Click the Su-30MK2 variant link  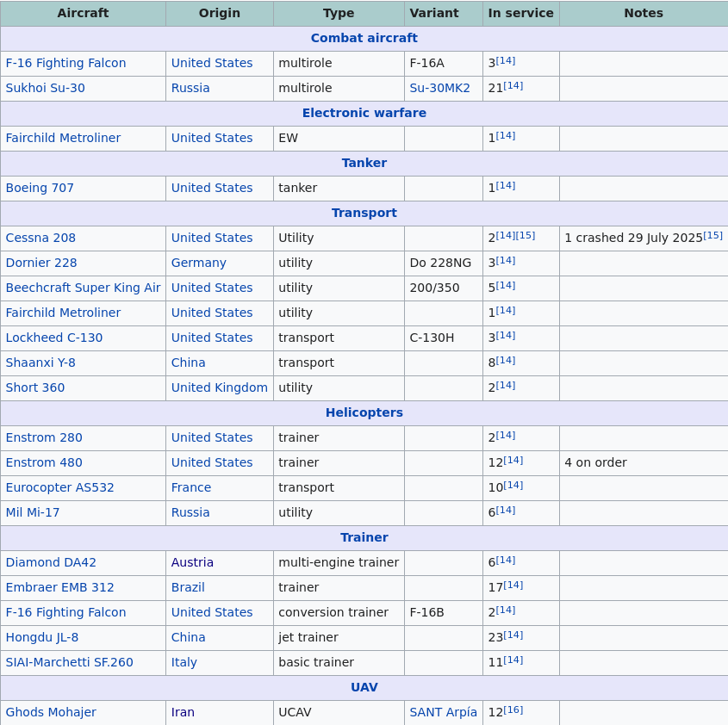coord(439,88)
